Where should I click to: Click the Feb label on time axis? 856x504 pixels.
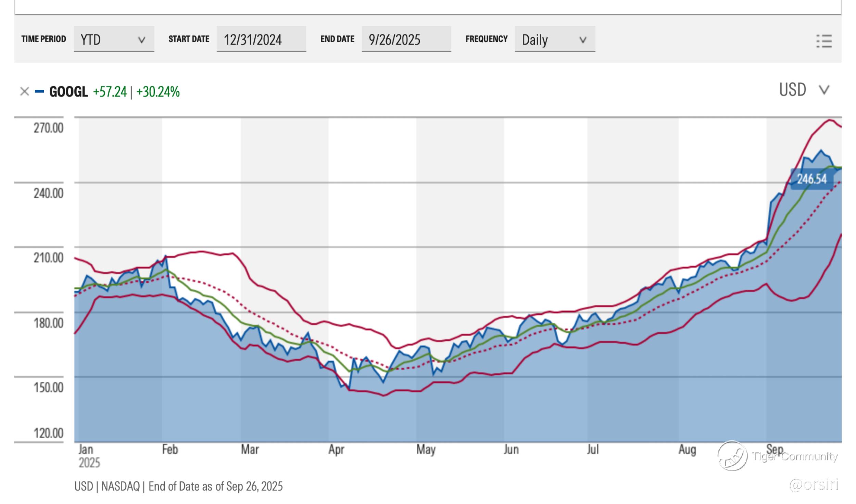tap(170, 450)
